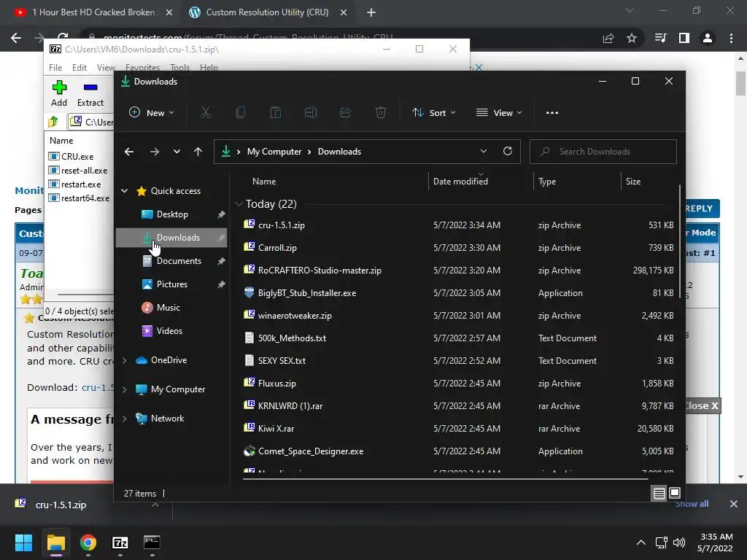
Task: Click the Size column header
Action: [633, 182]
